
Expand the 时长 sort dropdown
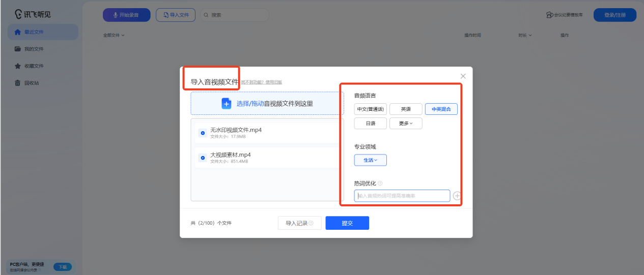[525, 36]
